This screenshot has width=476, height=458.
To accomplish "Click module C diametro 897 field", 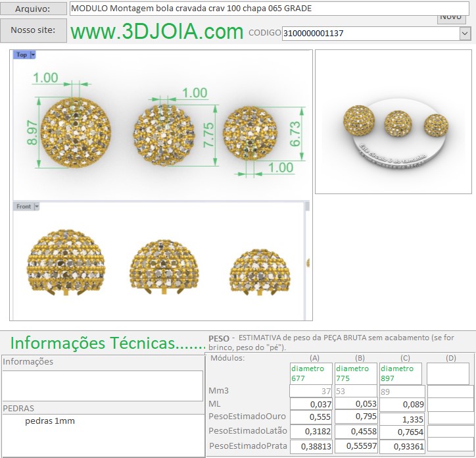I will (x=402, y=374).
